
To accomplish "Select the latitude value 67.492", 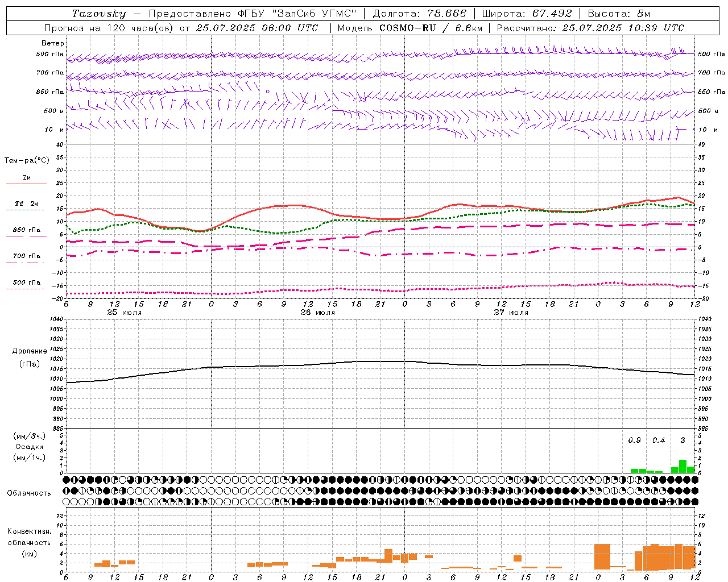I will [551, 14].
